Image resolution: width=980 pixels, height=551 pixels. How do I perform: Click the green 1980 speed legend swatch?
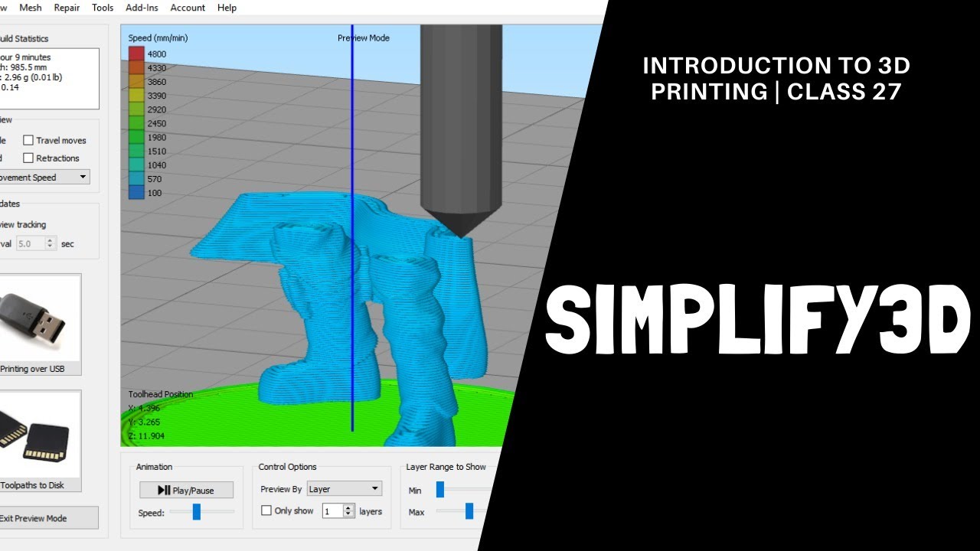136,137
